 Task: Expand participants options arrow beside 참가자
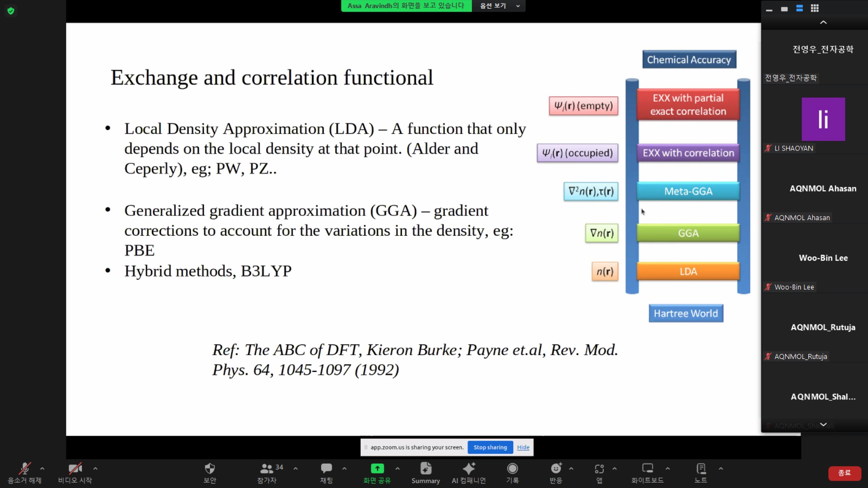tap(296, 469)
